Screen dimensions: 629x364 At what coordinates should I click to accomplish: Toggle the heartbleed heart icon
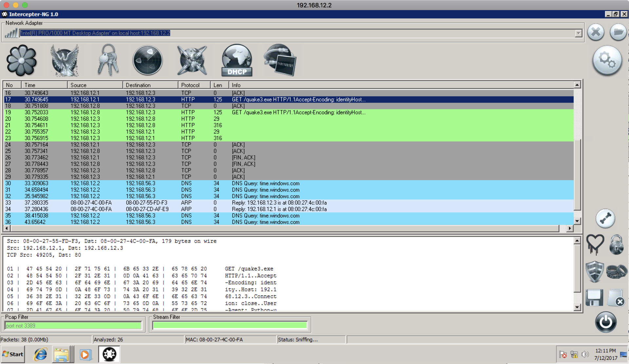pos(595,244)
